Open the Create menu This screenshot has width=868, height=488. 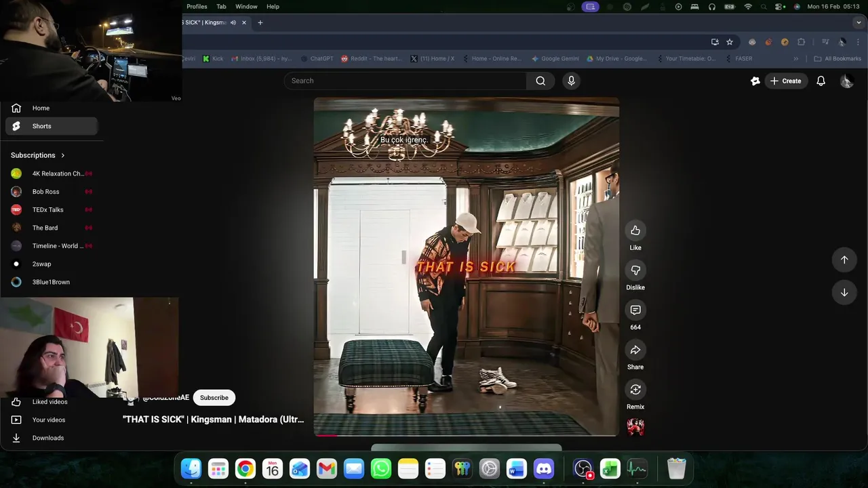pos(785,81)
